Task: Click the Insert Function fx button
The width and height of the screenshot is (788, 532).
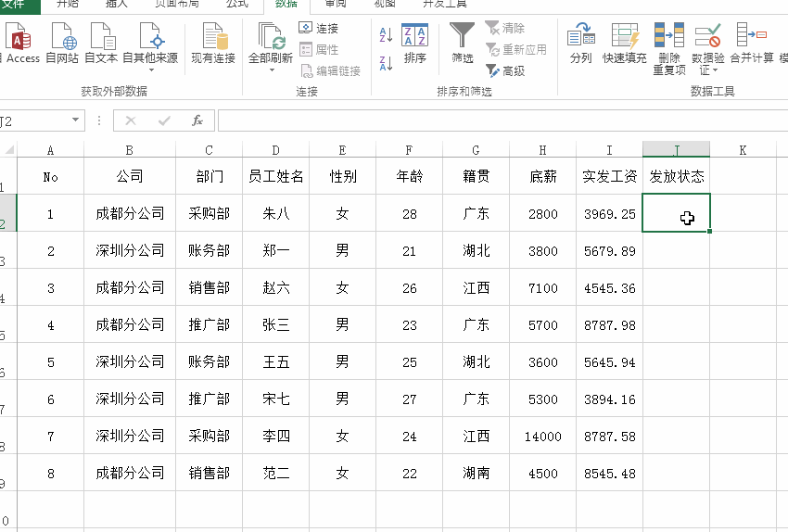Action: tap(197, 120)
